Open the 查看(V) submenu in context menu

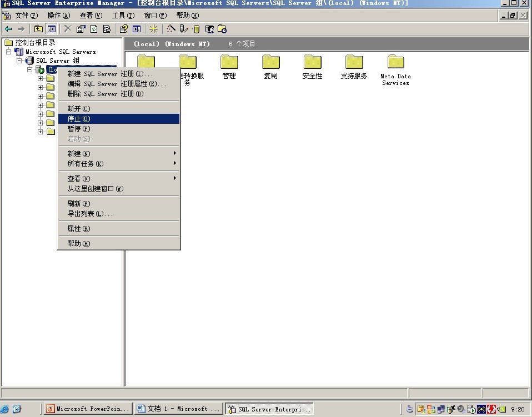[x=119, y=178]
